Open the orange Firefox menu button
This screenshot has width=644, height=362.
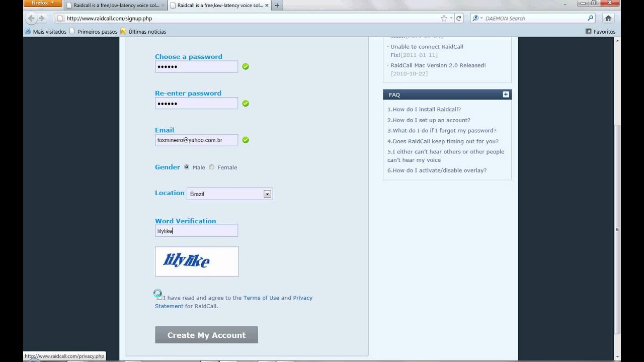(x=43, y=3)
